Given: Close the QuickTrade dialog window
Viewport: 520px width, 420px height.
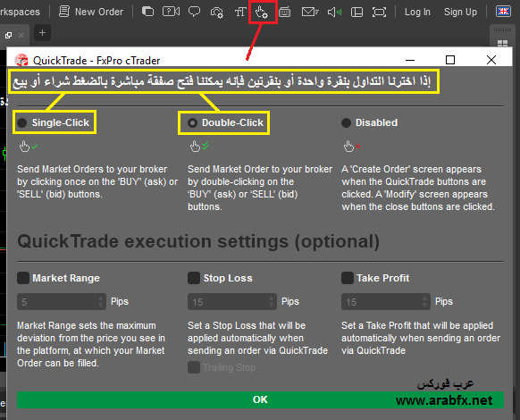Looking at the screenshot, I should point(491,60).
